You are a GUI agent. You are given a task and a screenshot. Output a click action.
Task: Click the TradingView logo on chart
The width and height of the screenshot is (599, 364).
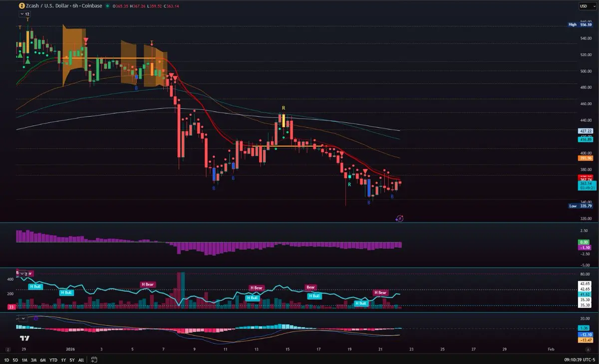[x=23, y=338]
